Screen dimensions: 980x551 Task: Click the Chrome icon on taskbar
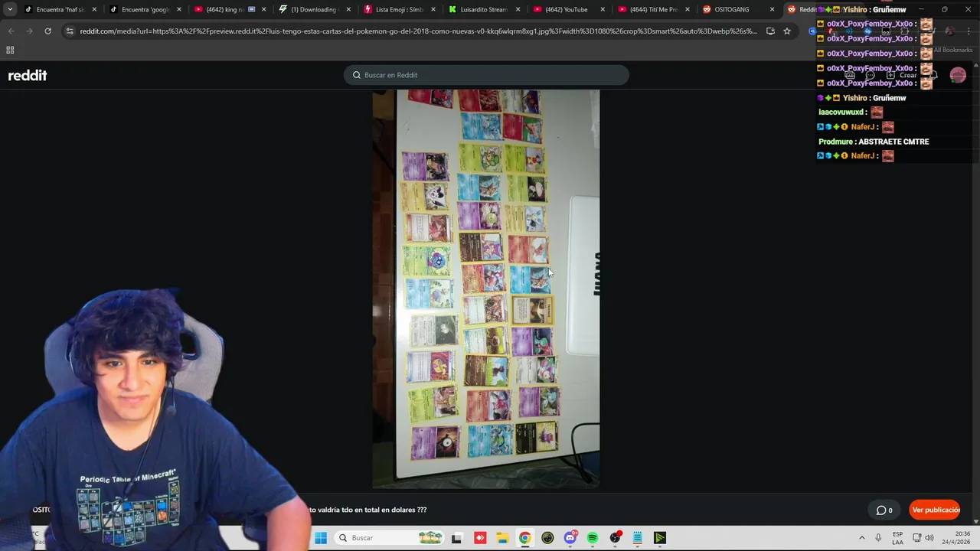tap(525, 538)
